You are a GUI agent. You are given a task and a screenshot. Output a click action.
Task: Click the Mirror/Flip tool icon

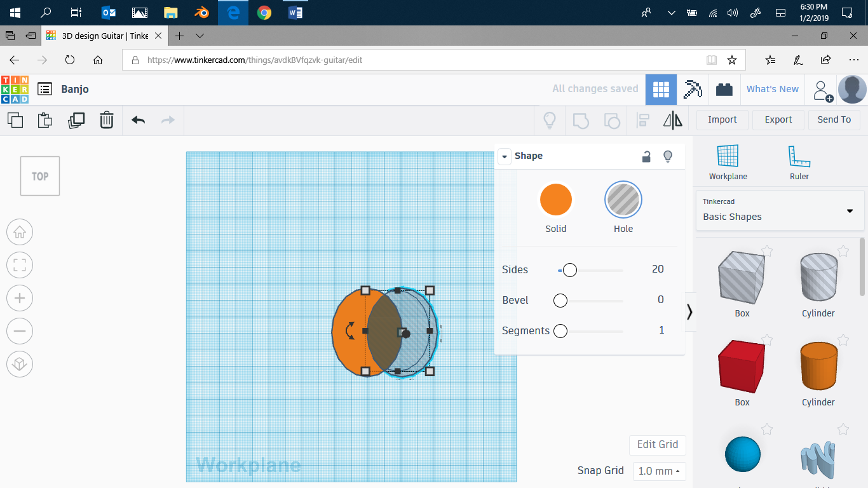point(673,119)
